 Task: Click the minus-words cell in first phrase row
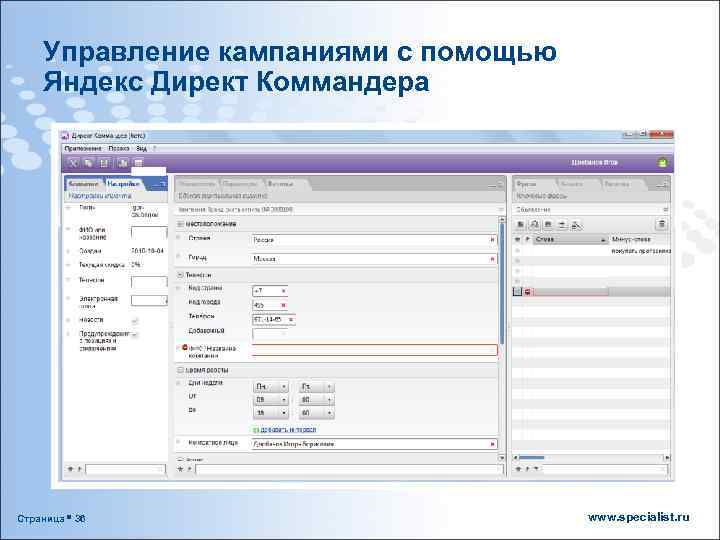[640, 251]
